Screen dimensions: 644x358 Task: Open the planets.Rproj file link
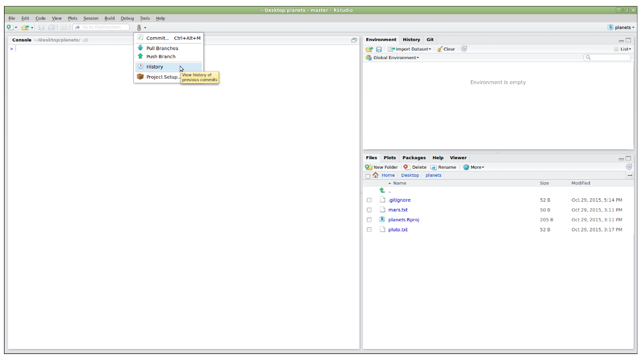pyautogui.click(x=403, y=220)
